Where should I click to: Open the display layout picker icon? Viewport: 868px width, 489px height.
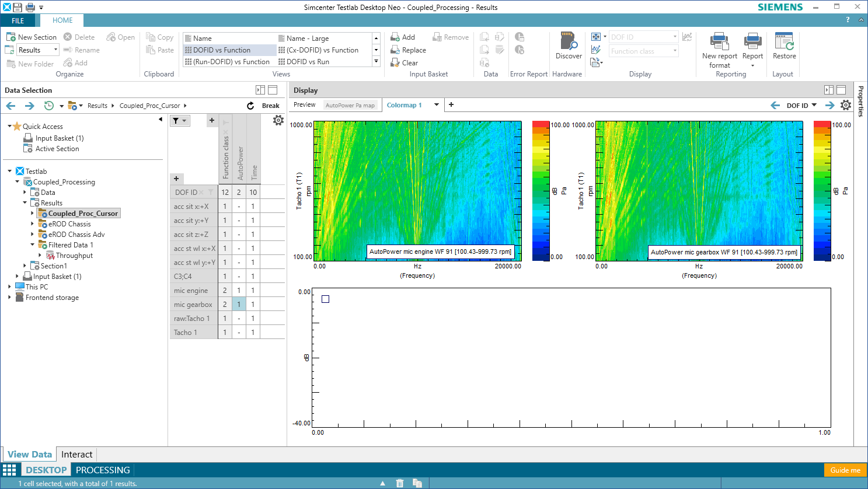pyautogui.click(x=598, y=37)
